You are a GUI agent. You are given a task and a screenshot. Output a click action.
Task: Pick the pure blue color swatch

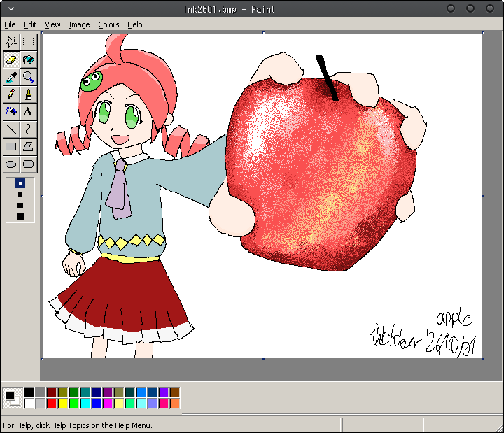pos(97,403)
